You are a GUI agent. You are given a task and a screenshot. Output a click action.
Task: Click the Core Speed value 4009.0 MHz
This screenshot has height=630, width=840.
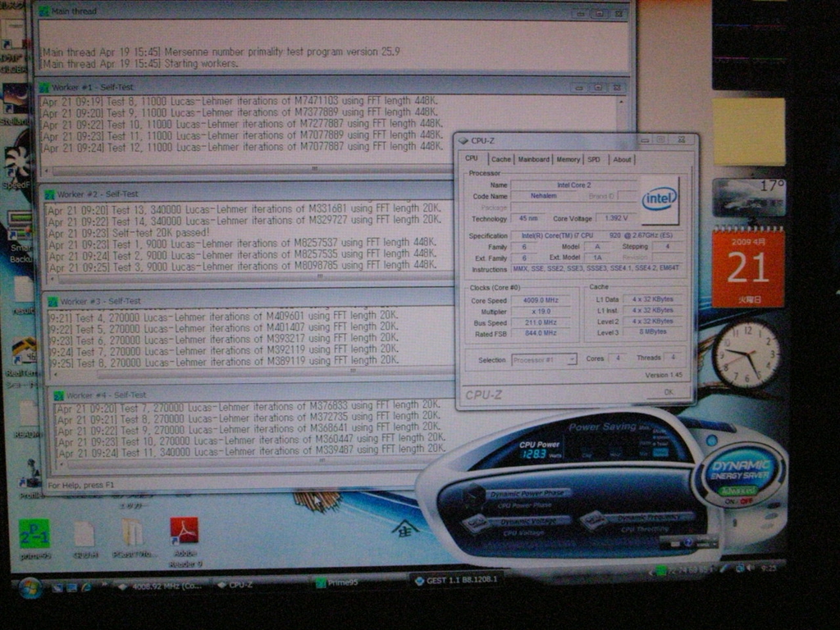(541, 300)
